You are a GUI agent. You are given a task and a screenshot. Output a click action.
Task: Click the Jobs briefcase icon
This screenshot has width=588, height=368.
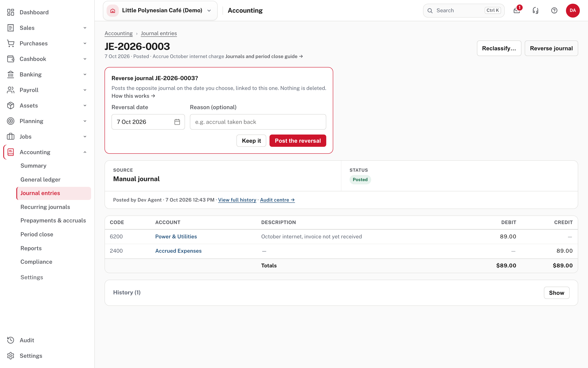(x=10, y=137)
